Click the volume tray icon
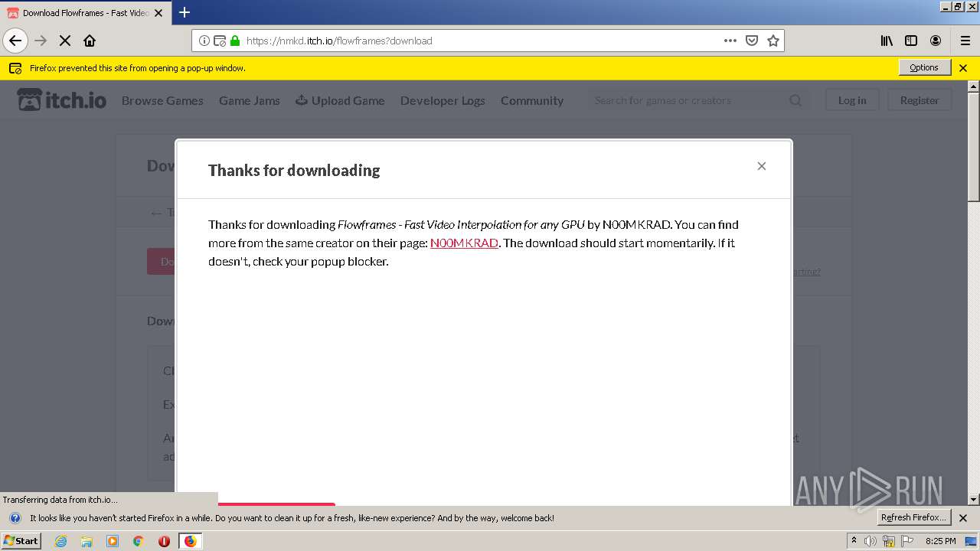The image size is (980, 551). (x=870, y=541)
